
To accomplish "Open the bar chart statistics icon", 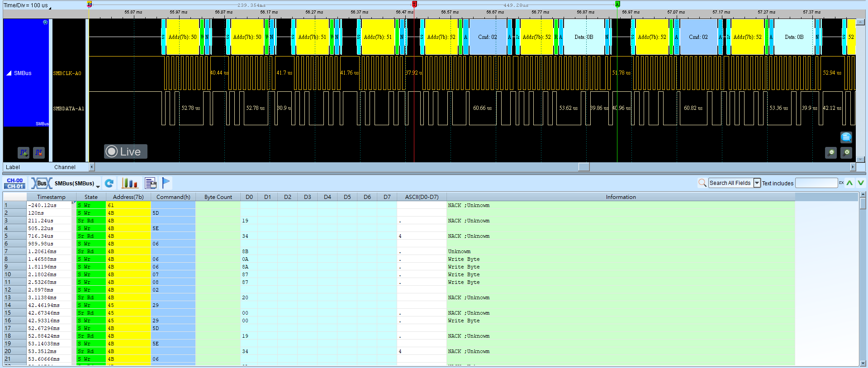I will [x=129, y=183].
